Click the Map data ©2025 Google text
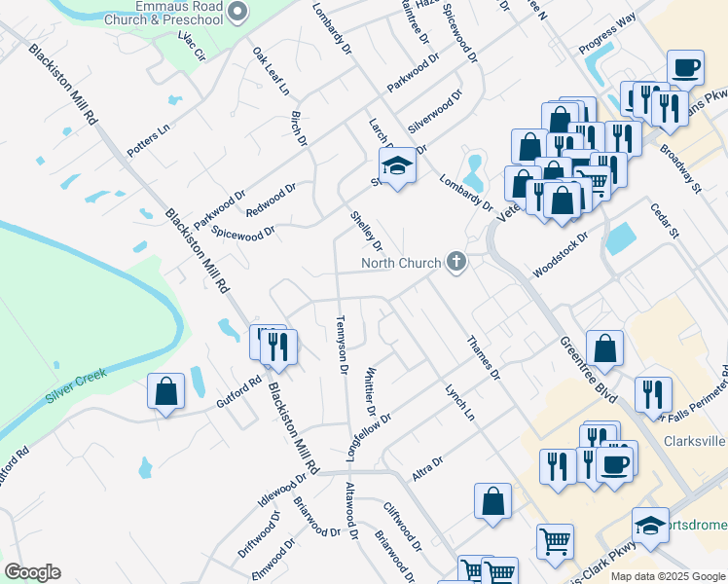This screenshot has height=584, width=728. [x=667, y=576]
